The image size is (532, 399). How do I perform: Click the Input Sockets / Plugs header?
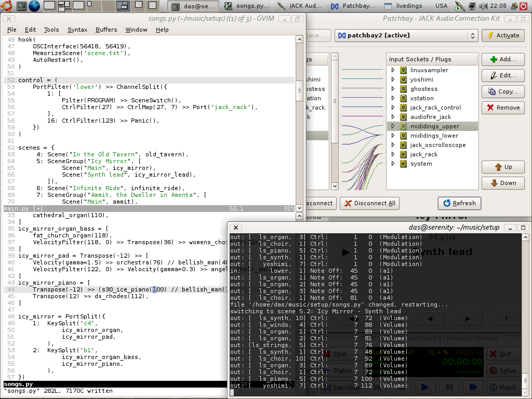(x=432, y=59)
